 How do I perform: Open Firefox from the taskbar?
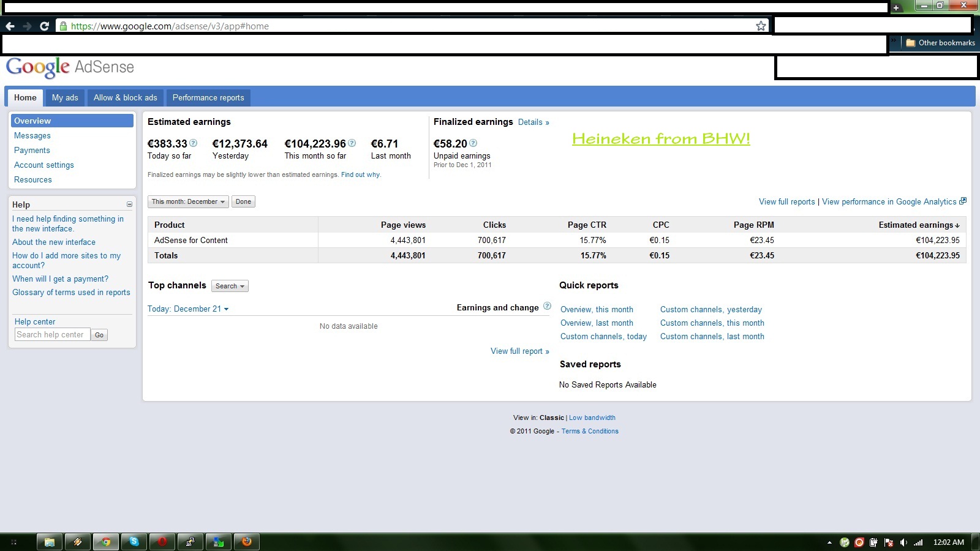click(x=247, y=542)
